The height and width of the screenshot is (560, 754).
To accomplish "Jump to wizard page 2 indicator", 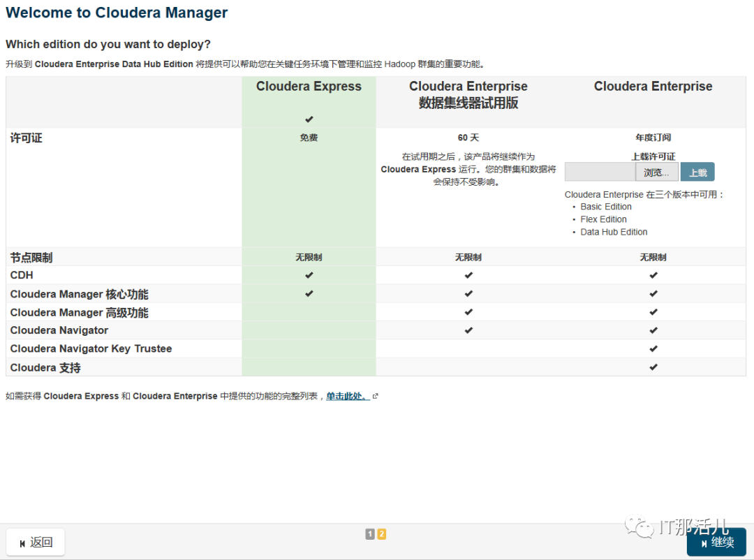I will pos(382,534).
